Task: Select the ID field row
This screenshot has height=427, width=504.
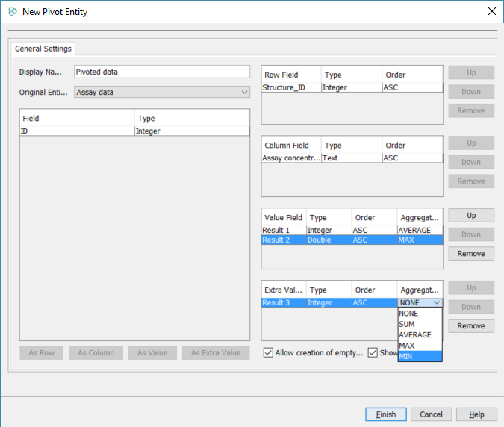Action: [x=134, y=131]
